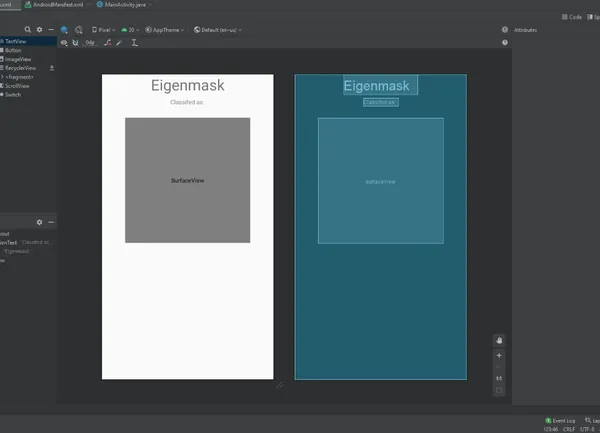Select the 'Classified as' item in component tree
This screenshot has height=433, width=600.
[25, 242]
